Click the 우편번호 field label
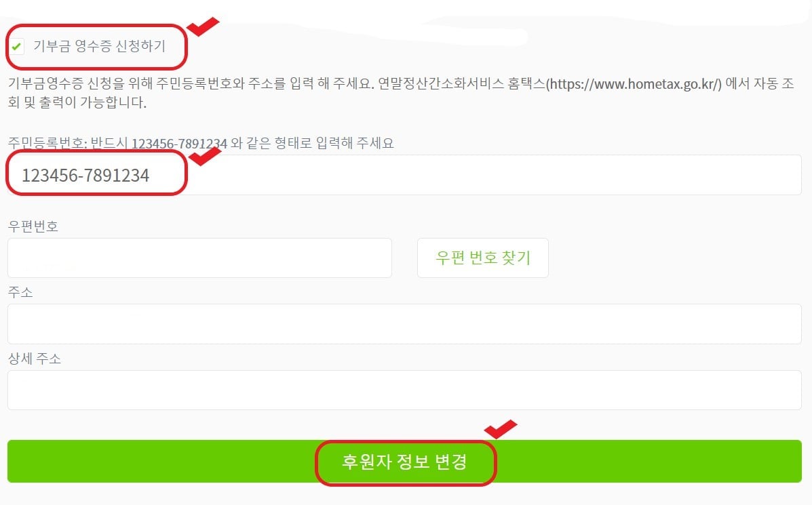This screenshot has width=812, height=505. coord(33,226)
